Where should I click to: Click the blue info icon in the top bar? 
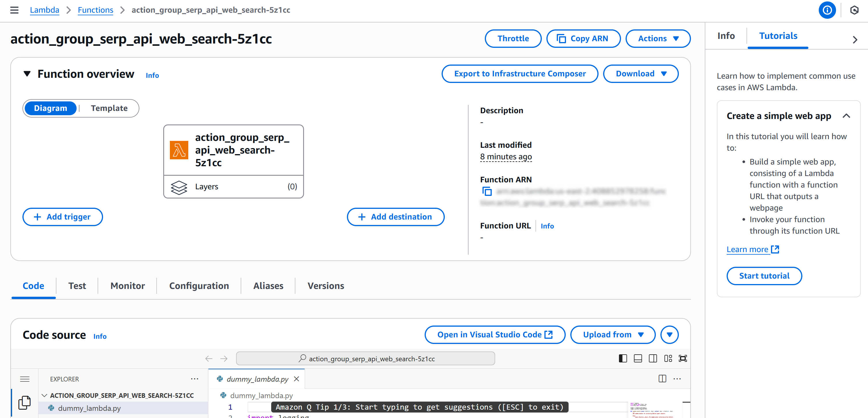click(x=827, y=10)
